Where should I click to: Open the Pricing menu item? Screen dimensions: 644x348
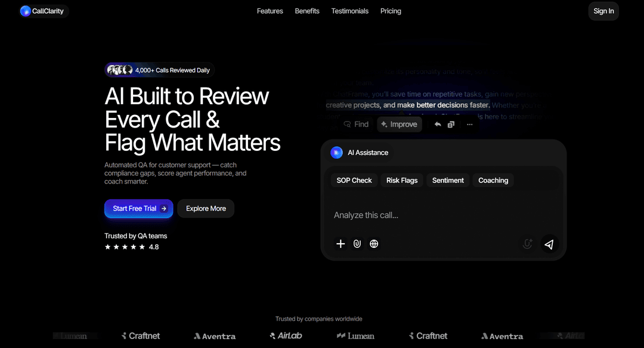(x=391, y=11)
